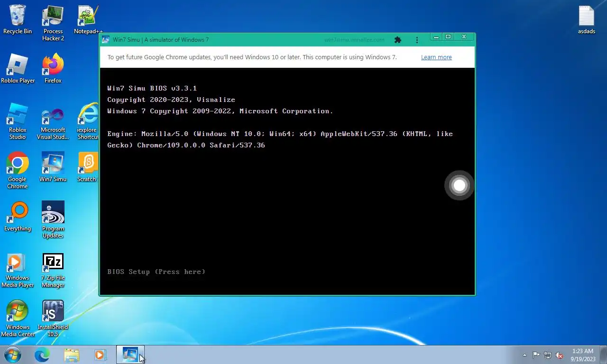This screenshot has height=364, width=607.
Task: Click the Engine Mozilla/5.0 user agent line
Action: (x=280, y=139)
